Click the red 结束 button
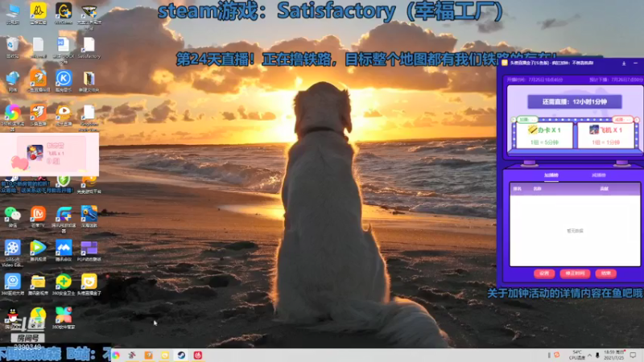The width and height of the screenshot is (644, 362). coord(606,274)
